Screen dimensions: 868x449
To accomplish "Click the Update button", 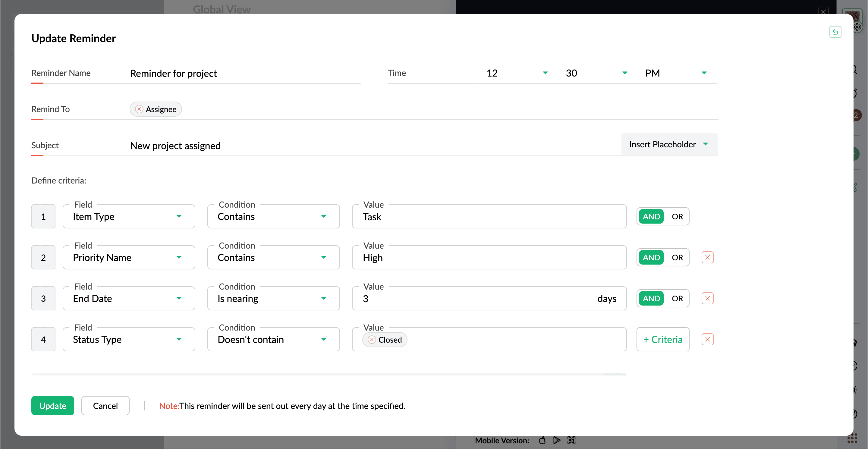I will pyautogui.click(x=52, y=406).
